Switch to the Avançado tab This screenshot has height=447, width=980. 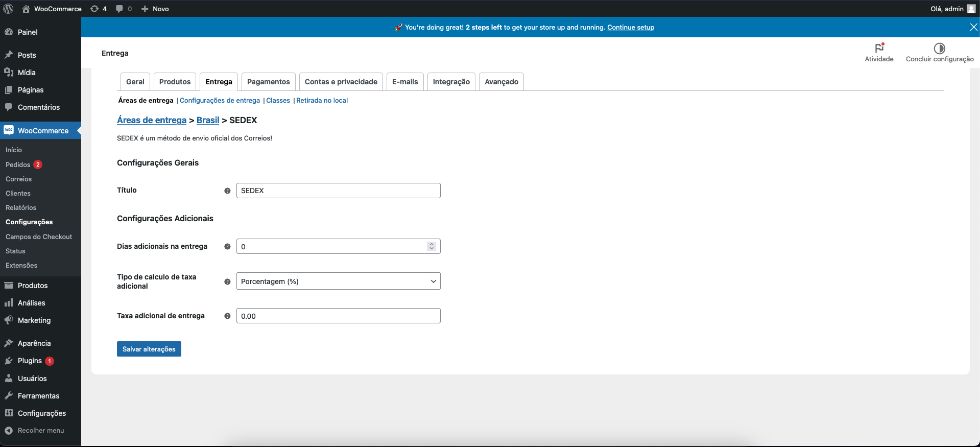(x=501, y=82)
